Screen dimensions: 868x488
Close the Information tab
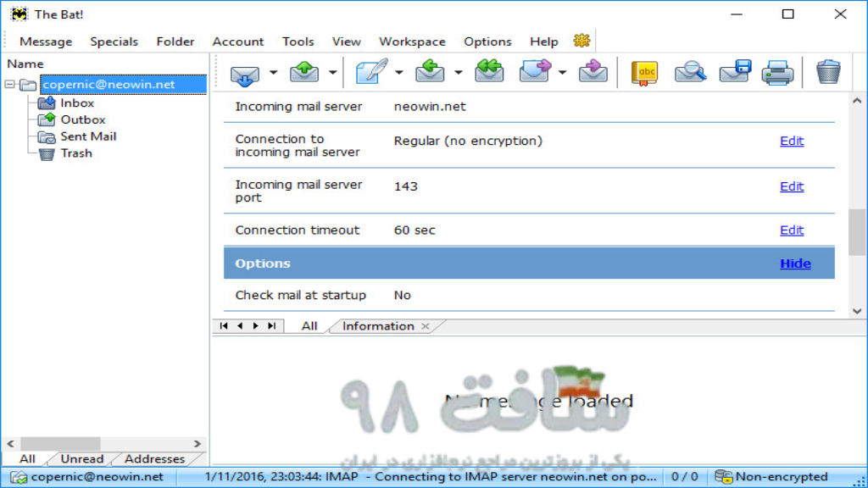(x=426, y=326)
